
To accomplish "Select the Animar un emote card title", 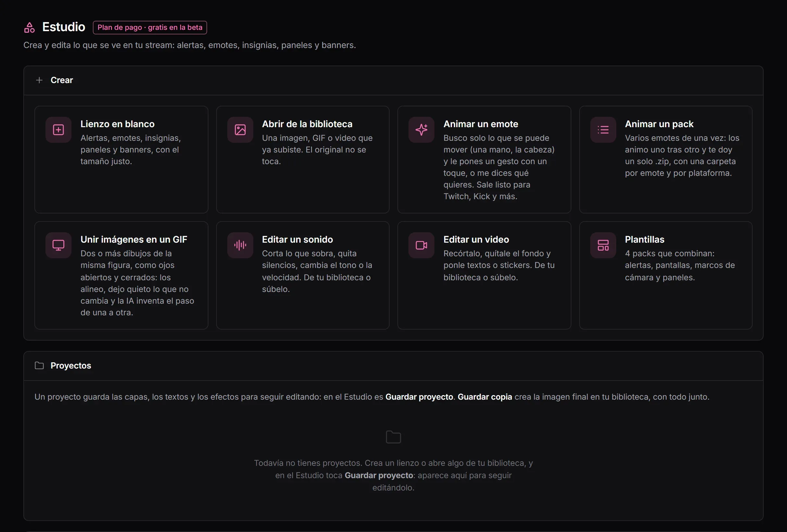I will click(481, 124).
